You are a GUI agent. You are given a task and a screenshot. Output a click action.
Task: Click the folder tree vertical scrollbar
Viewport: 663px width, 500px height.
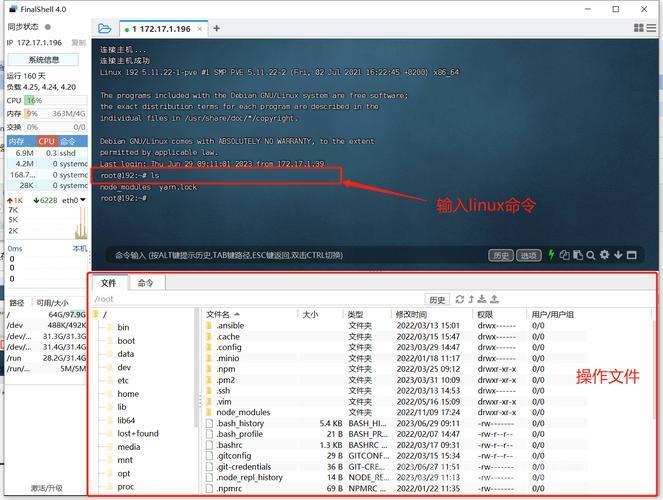click(x=196, y=368)
